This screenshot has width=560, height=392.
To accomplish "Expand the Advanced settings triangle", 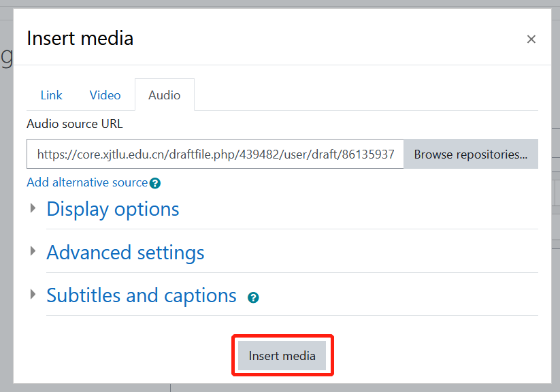I will click(33, 251).
